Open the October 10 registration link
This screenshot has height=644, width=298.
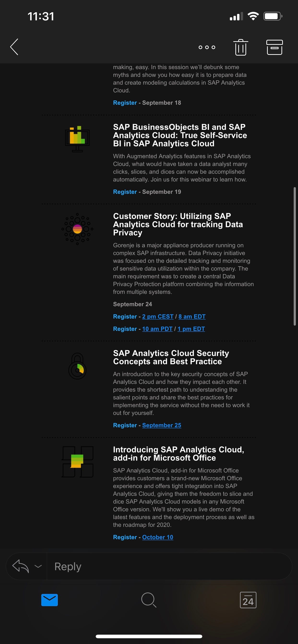click(157, 537)
